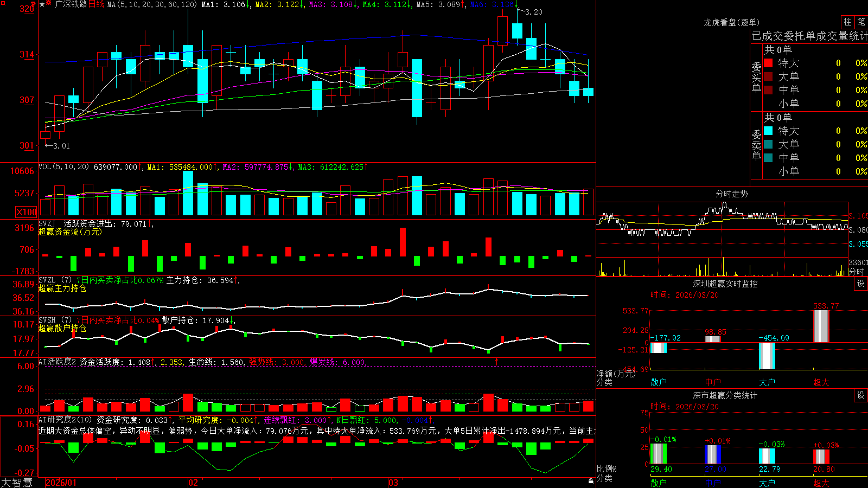Switch the order view to 柱 mode

[847, 22]
